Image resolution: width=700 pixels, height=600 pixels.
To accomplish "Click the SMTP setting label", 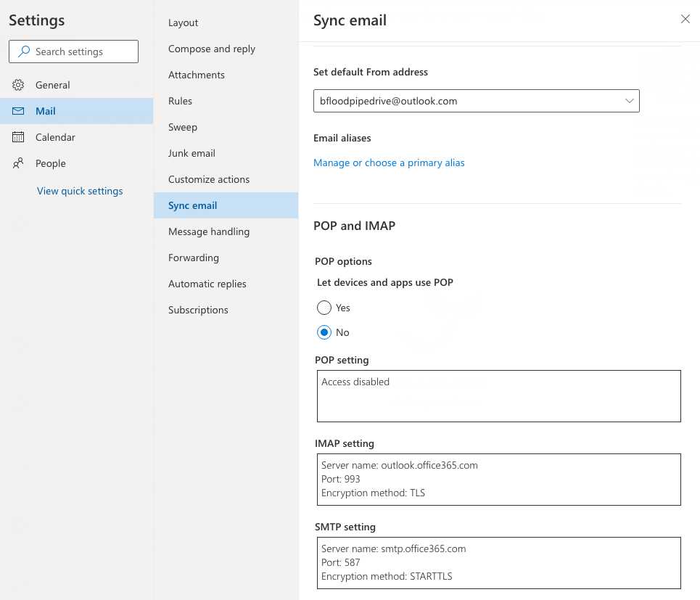I will click(x=345, y=527).
